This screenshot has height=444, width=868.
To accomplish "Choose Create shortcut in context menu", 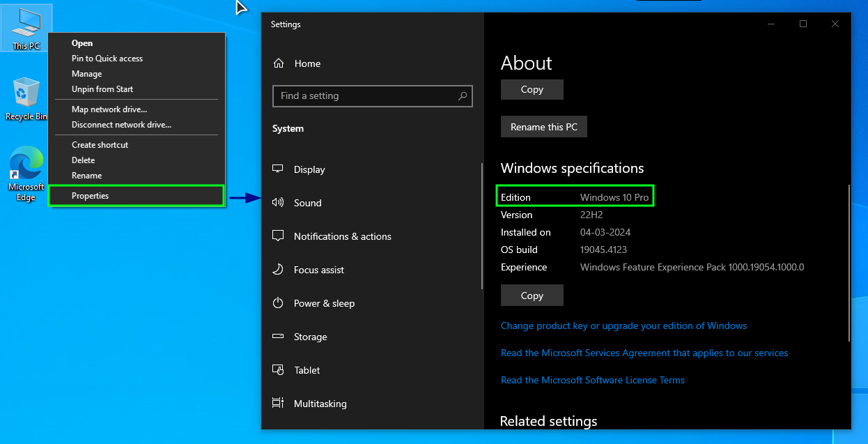I will click(137, 145).
